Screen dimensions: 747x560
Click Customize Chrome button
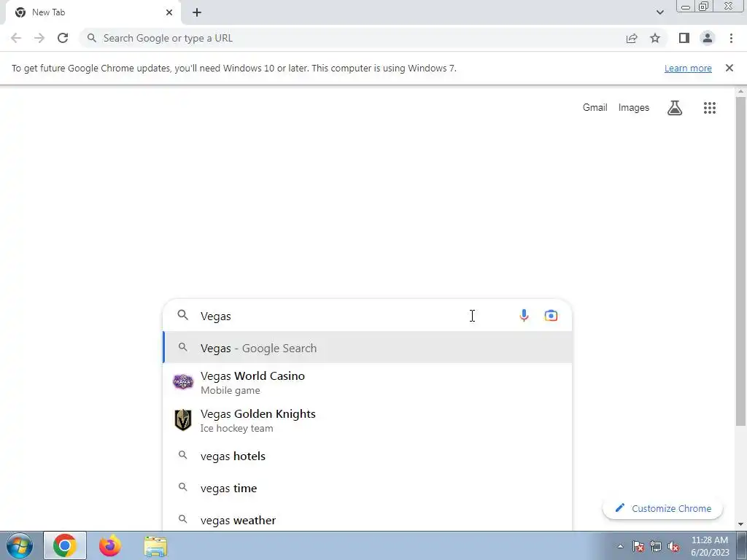(662, 508)
